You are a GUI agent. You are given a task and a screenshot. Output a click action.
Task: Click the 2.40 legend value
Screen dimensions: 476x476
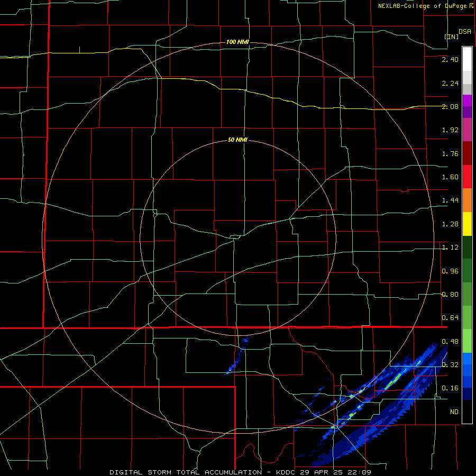click(x=450, y=60)
